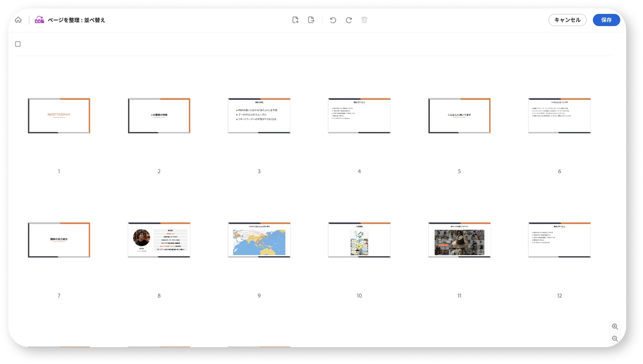This screenshot has height=364, width=643.
Task: Cancel changes with キャンセル button
Action: [x=567, y=20]
